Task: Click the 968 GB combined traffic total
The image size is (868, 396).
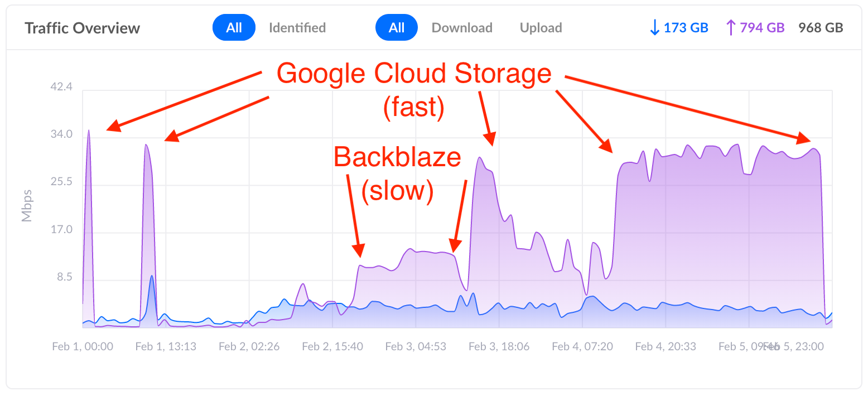Action: coord(821,27)
